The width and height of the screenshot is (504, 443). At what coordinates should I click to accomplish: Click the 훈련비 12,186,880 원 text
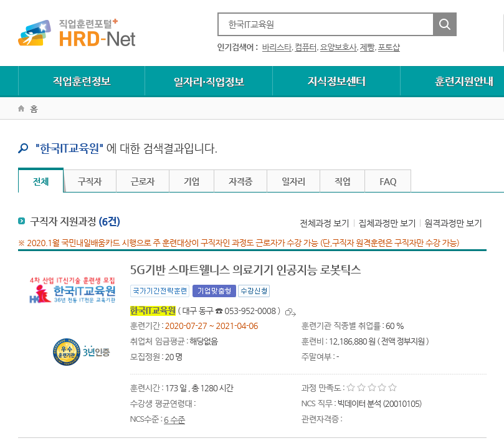pos(365,341)
